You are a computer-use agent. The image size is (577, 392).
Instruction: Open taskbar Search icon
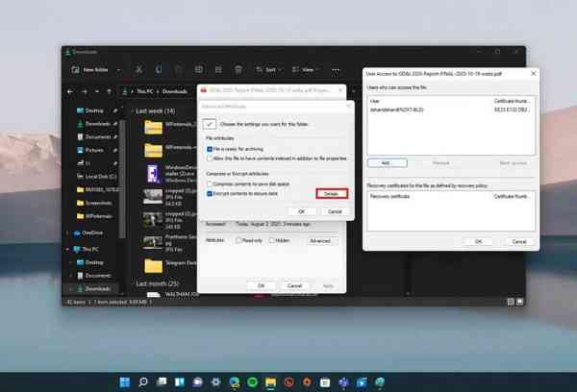click(143, 382)
